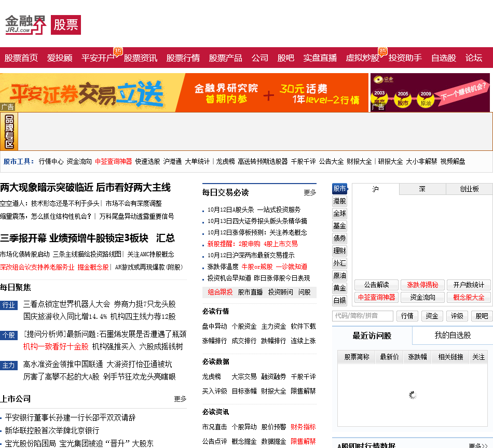Select the 原油 side tab
The height and width of the screenshot is (448, 493).
[339, 276]
